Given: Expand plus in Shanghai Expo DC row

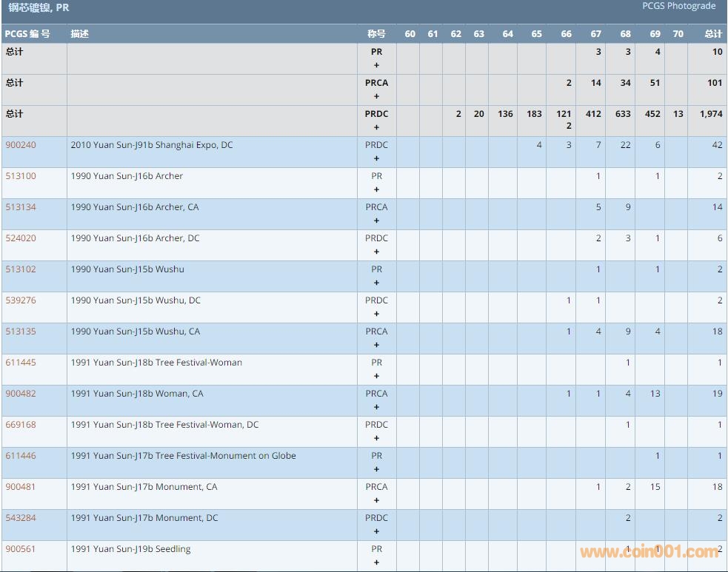Looking at the screenshot, I should coord(376,158).
